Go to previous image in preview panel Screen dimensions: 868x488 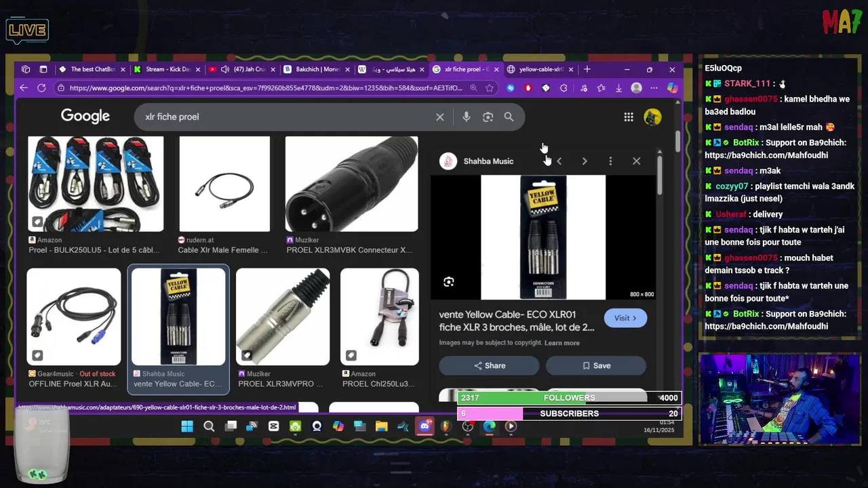pyautogui.click(x=559, y=161)
